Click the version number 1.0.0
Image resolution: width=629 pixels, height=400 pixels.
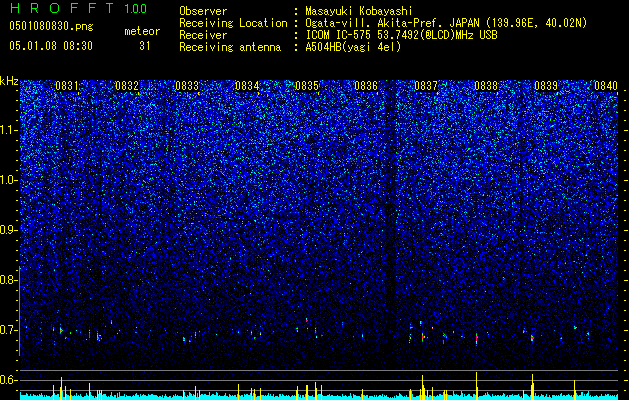(135, 8)
